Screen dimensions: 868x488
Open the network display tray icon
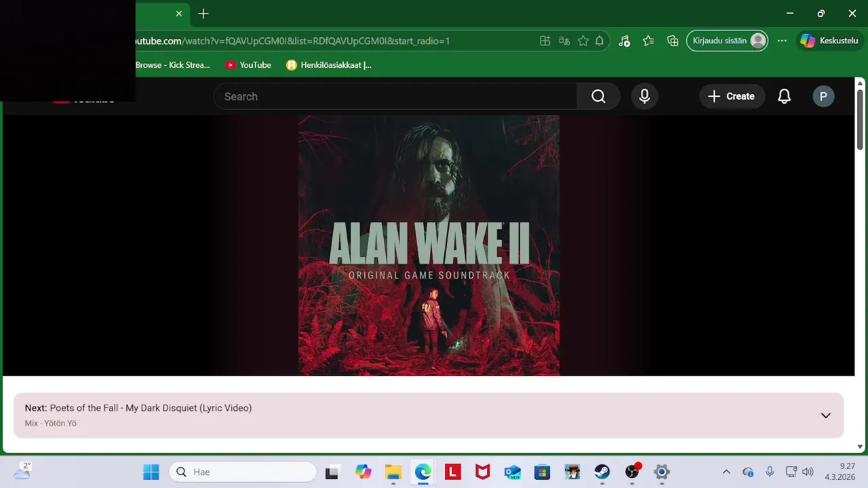[x=791, y=472]
